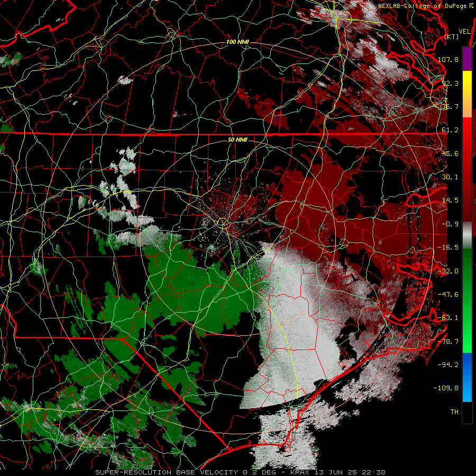This screenshot has width=476, height=476.
Task: Pick the black TH segment of color bar
Action: point(468,412)
